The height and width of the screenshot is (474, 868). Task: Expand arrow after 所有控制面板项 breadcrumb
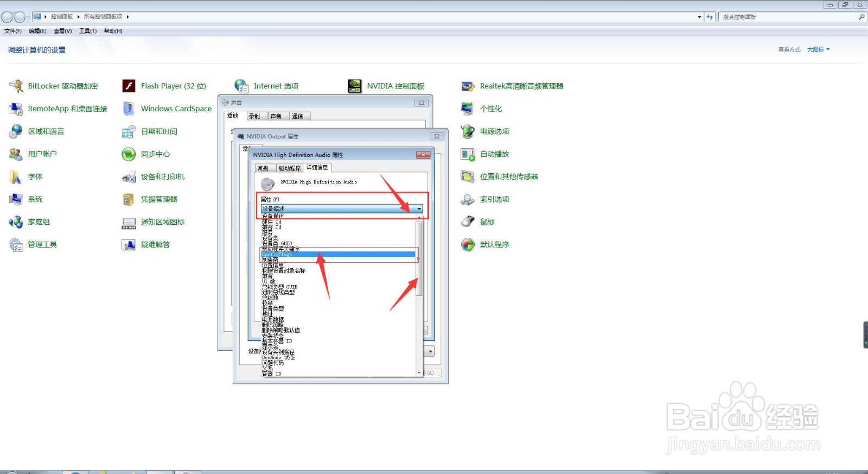click(x=127, y=17)
